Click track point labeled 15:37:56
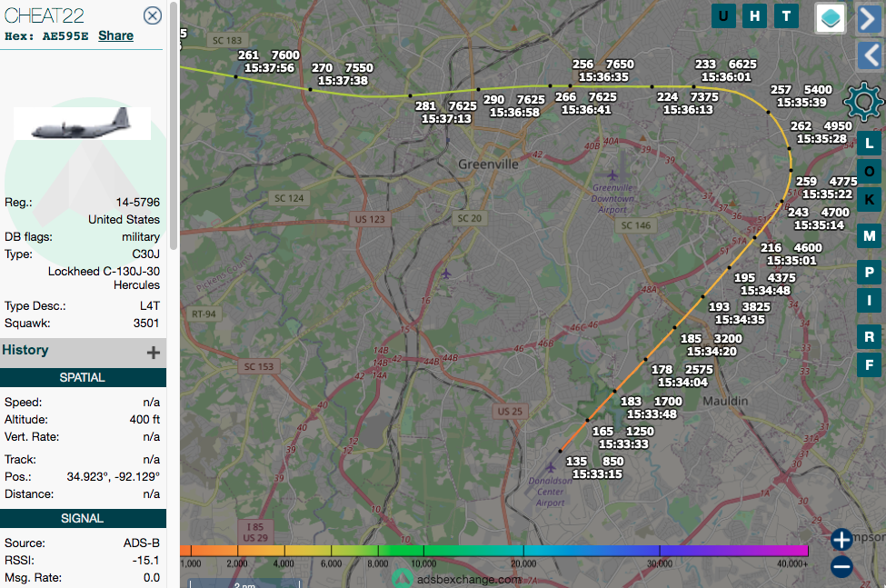Image resolution: width=886 pixels, height=588 pixels. tap(235, 77)
